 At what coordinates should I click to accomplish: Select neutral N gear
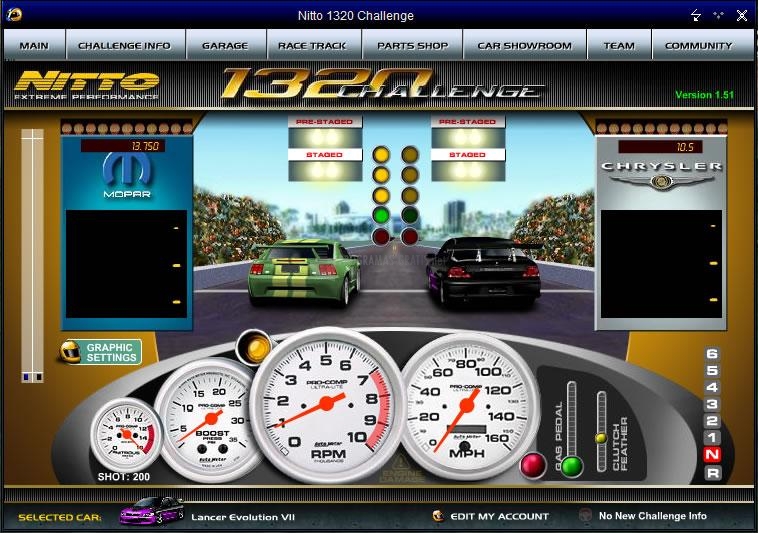coord(713,455)
